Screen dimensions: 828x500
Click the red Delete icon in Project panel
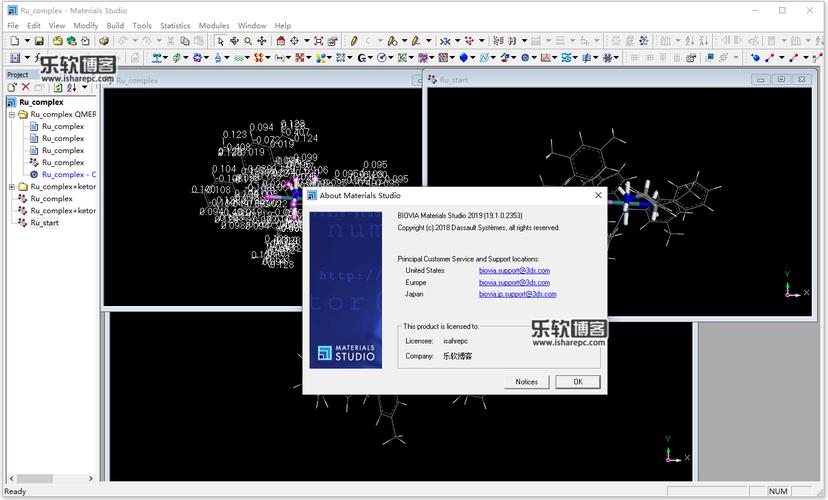point(26,88)
